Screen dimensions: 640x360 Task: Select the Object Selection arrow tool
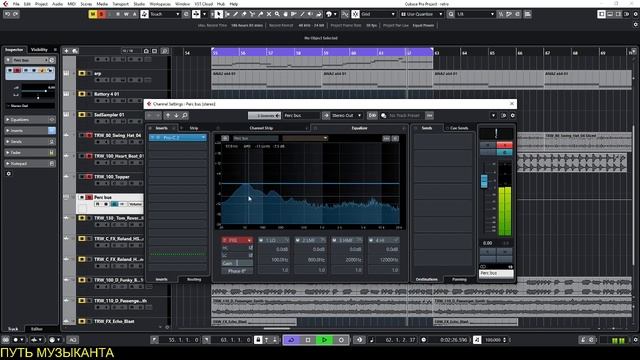click(219, 14)
